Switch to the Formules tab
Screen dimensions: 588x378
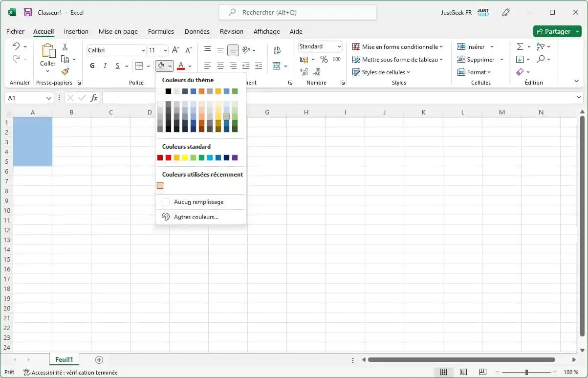tap(161, 31)
